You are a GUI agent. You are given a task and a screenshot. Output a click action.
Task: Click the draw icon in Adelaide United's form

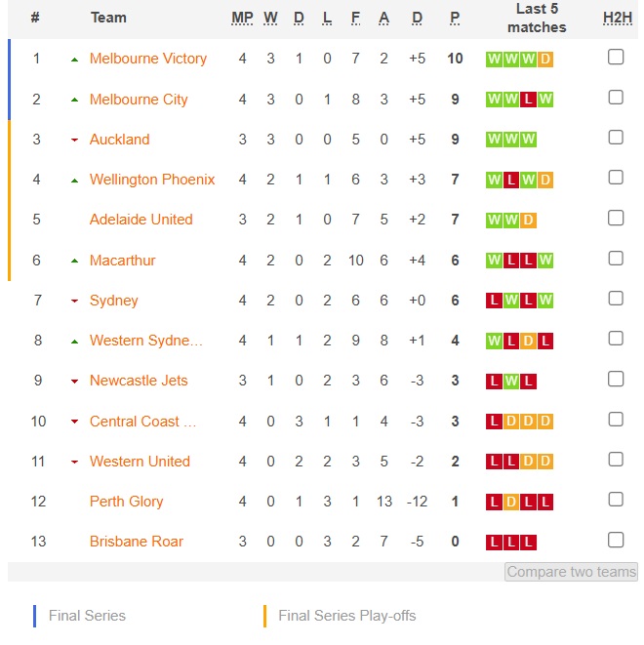click(528, 221)
